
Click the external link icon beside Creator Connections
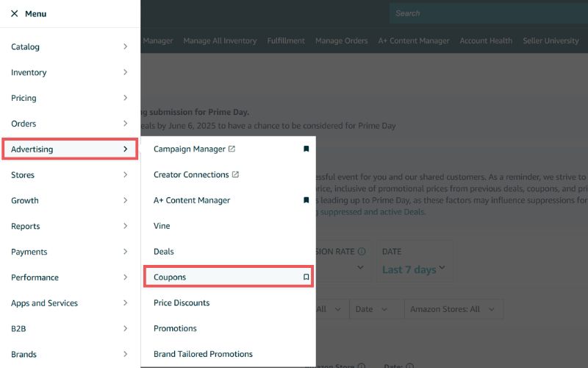tap(235, 174)
